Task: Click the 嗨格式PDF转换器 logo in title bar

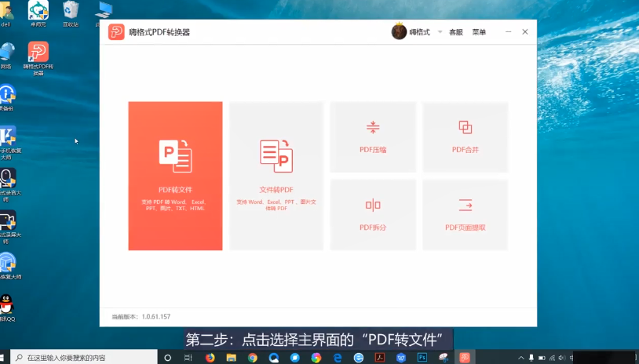Action: point(116,31)
